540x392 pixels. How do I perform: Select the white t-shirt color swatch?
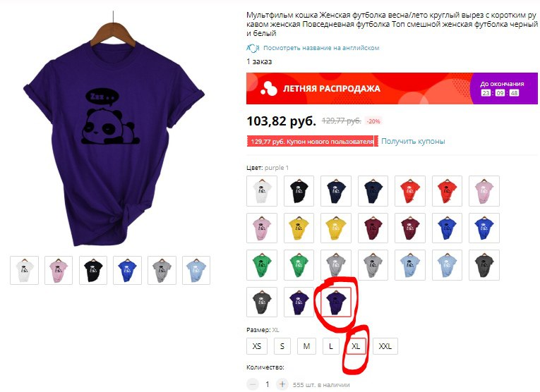(262, 191)
